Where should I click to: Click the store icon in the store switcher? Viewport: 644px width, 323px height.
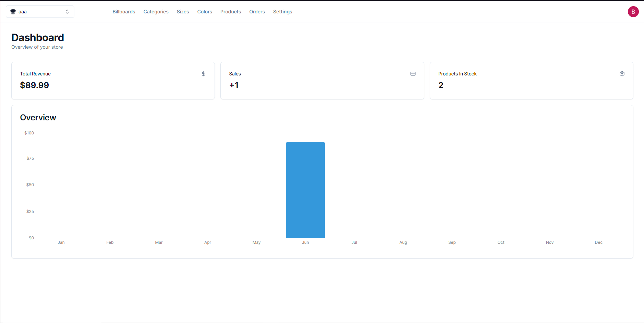(13, 11)
